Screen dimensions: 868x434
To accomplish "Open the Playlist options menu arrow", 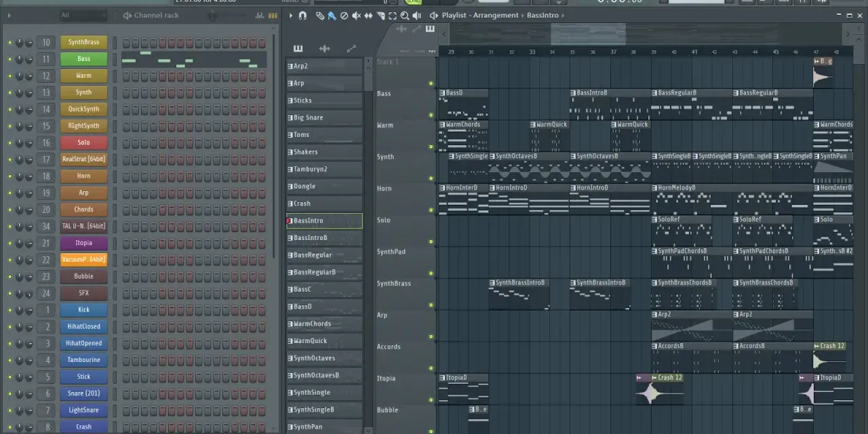I will pyautogui.click(x=290, y=15).
